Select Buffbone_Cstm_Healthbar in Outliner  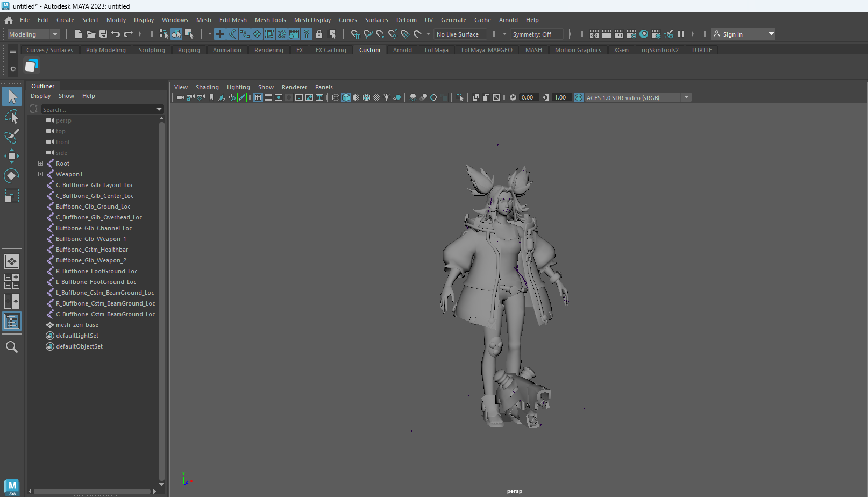point(92,250)
